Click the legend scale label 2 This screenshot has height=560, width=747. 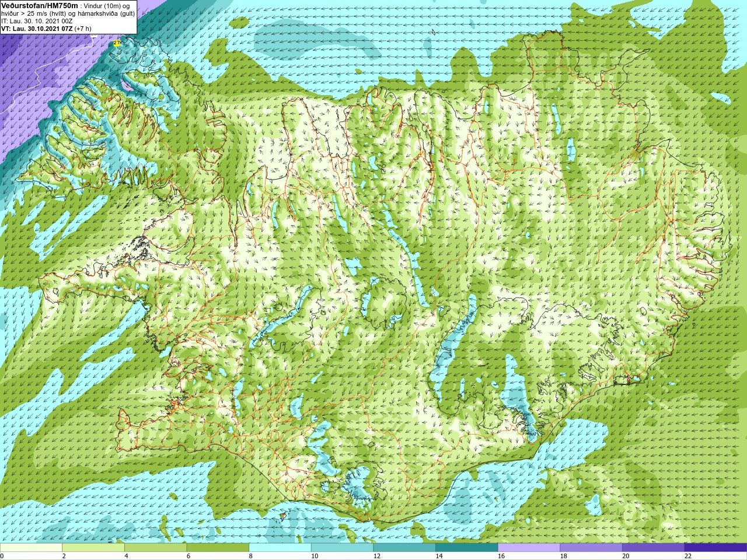tap(64, 556)
